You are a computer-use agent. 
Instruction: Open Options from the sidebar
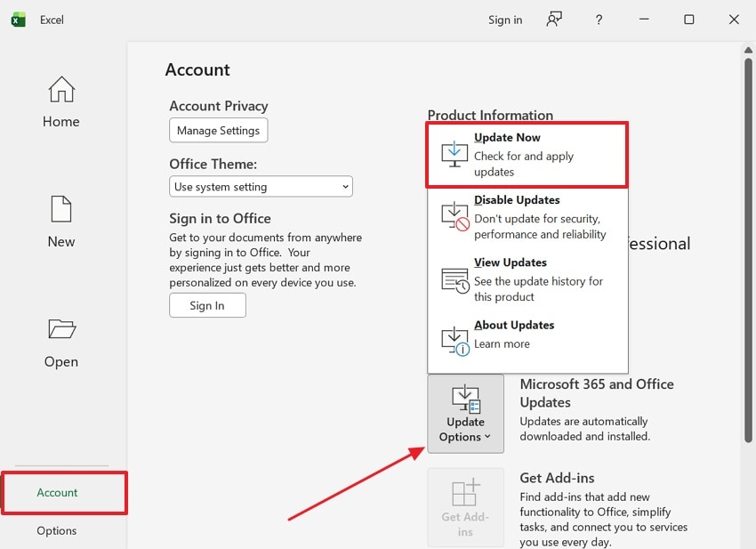(55, 530)
